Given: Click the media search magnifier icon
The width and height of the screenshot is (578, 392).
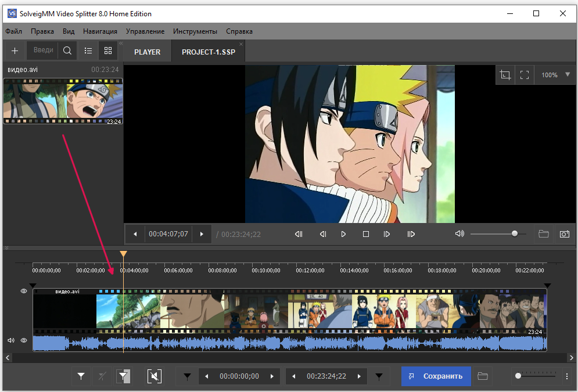Looking at the screenshot, I should 67,51.
